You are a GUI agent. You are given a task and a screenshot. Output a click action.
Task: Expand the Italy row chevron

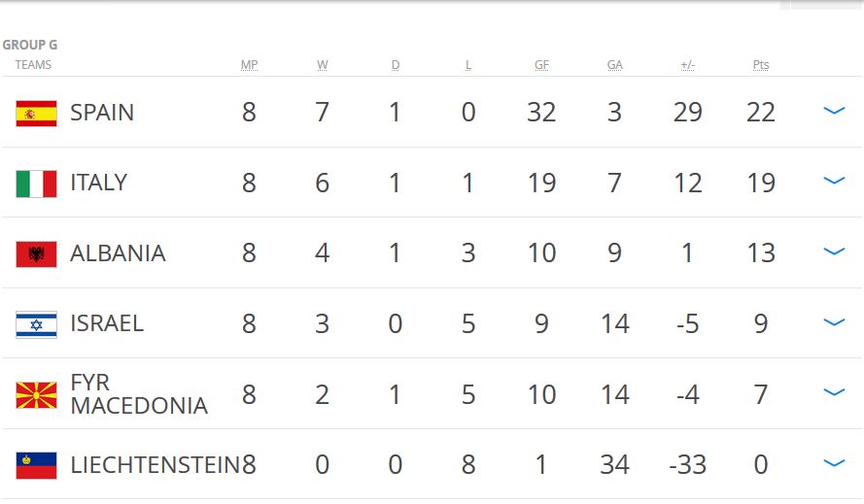pyautogui.click(x=834, y=181)
